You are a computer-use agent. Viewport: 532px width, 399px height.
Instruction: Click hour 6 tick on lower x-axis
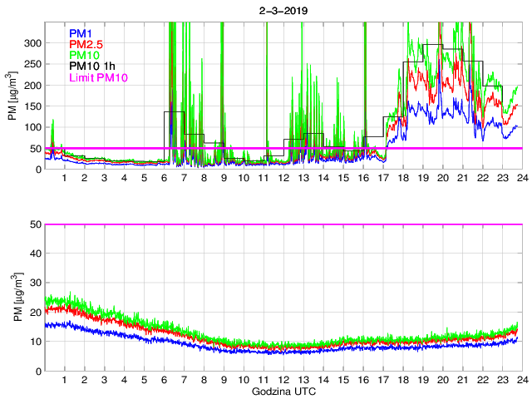pos(164,380)
